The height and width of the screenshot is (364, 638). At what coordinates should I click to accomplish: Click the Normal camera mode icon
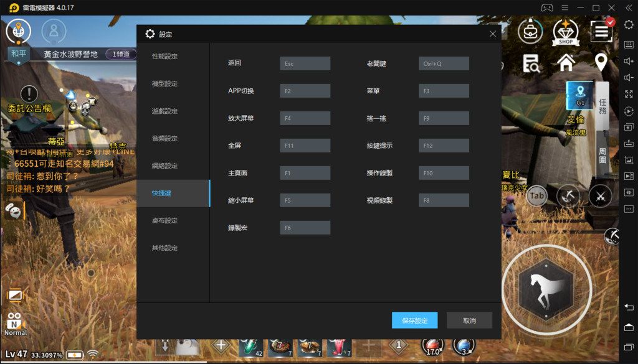tap(16, 324)
